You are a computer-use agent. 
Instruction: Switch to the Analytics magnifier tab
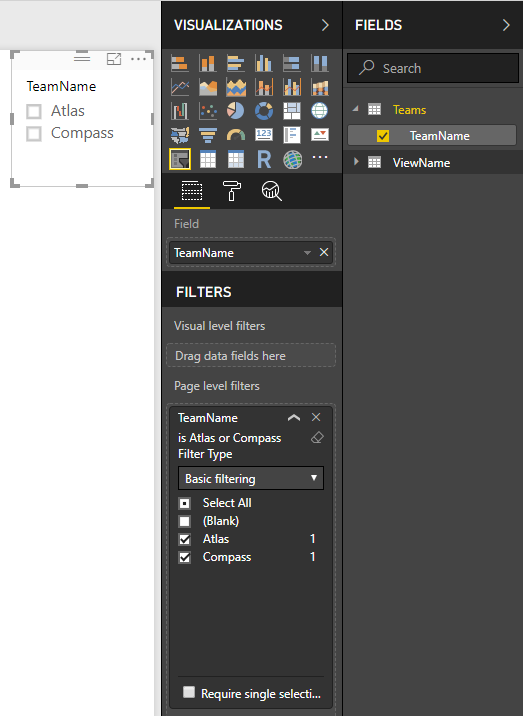pyautogui.click(x=271, y=191)
